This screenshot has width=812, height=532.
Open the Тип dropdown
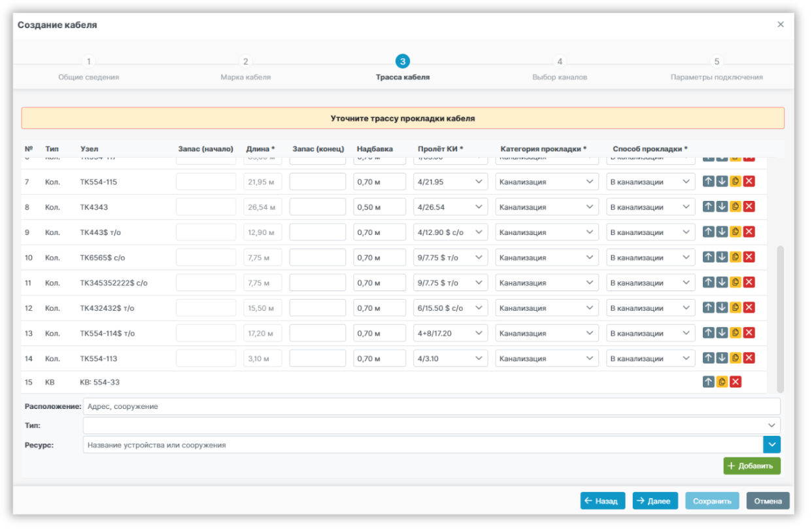tap(431, 425)
